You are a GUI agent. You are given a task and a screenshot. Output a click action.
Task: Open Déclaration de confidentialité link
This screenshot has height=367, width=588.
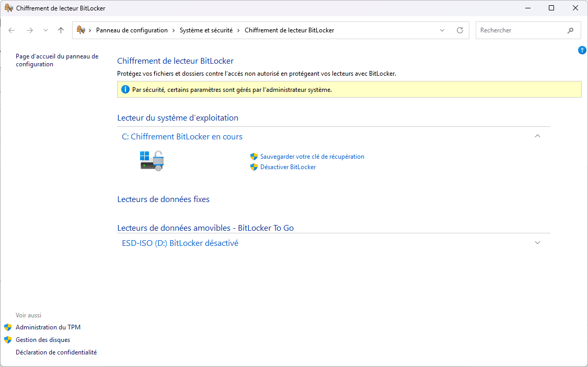pos(56,352)
